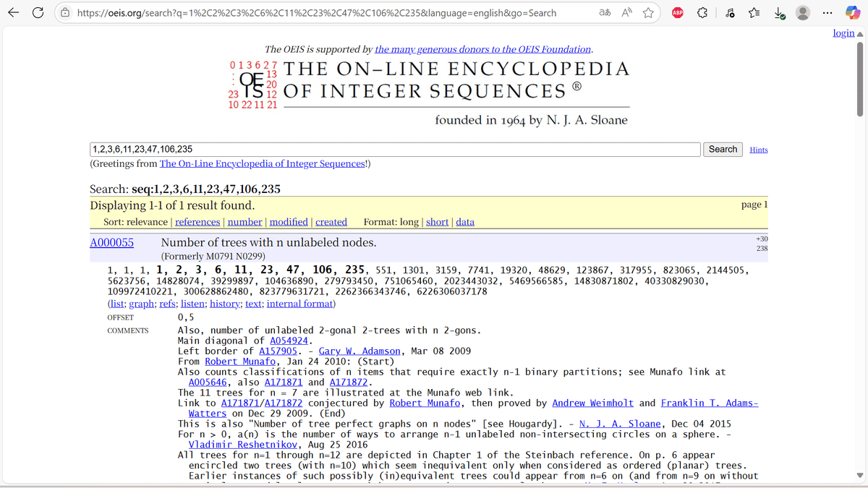Open the Favorites list icon
The image size is (868, 488).
[x=753, y=12]
